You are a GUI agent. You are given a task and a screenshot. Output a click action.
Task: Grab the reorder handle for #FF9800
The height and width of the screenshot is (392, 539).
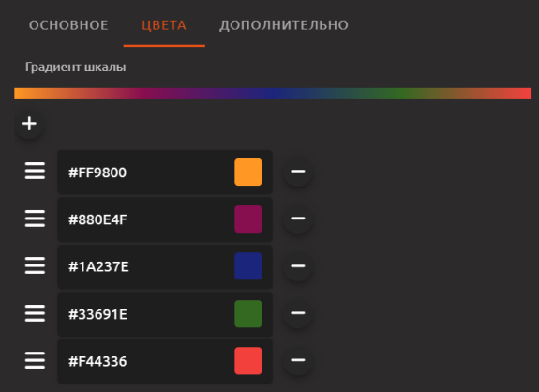35,171
